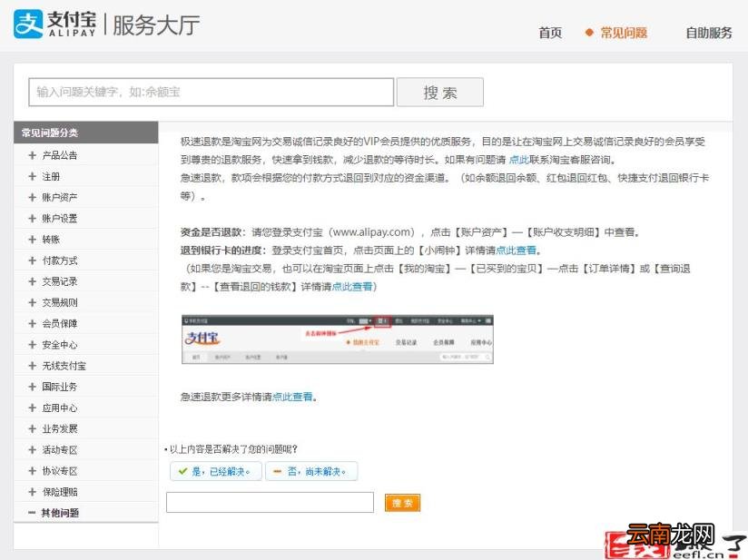Expand the 业务发展 category plus icon
The width and height of the screenshot is (748, 560).
tap(32, 428)
